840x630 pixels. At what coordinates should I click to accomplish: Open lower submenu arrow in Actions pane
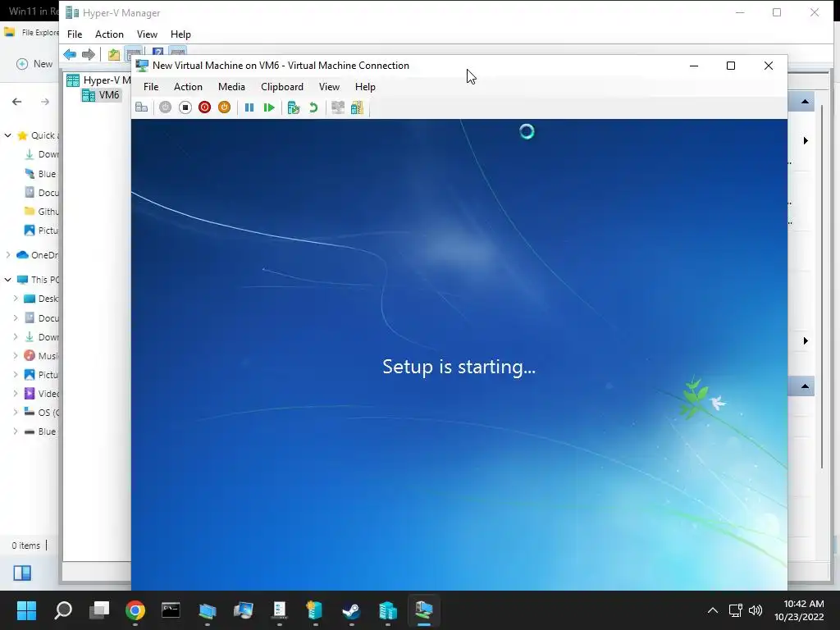pos(806,341)
